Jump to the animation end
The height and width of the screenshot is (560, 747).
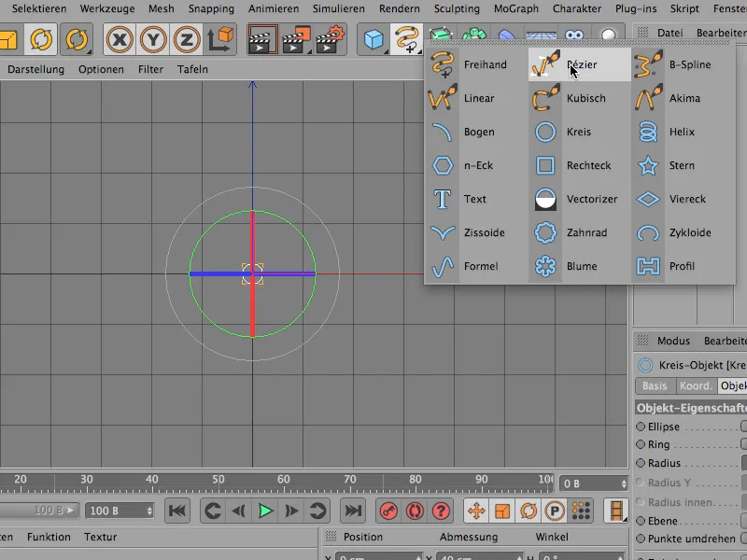click(353, 511)
